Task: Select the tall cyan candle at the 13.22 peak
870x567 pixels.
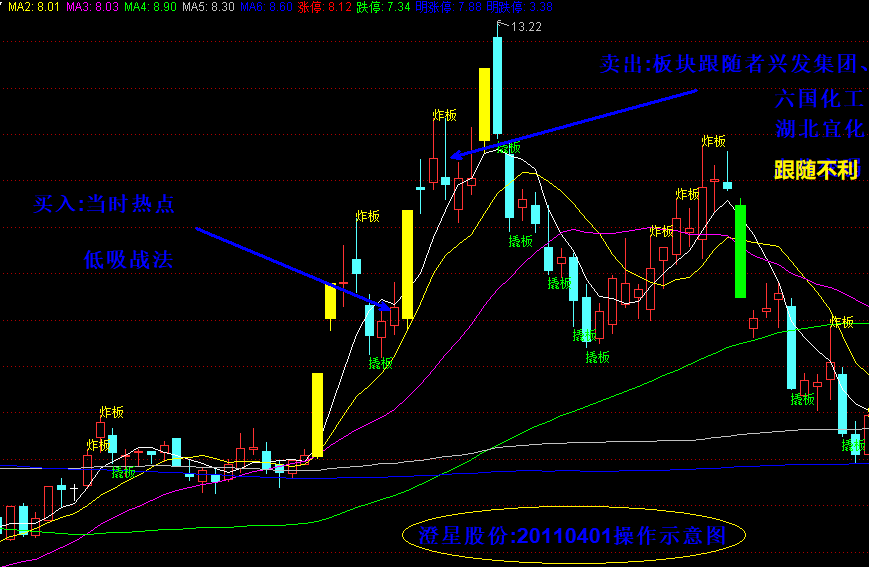Action: [x=497, y=85]
